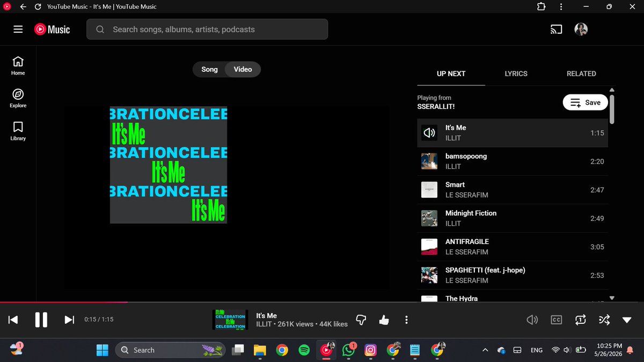Image resolution: width=644 pixels, height=362 pixels.
Task: Click the bamsopoong album thumbnail
Action: coord(429,161)
